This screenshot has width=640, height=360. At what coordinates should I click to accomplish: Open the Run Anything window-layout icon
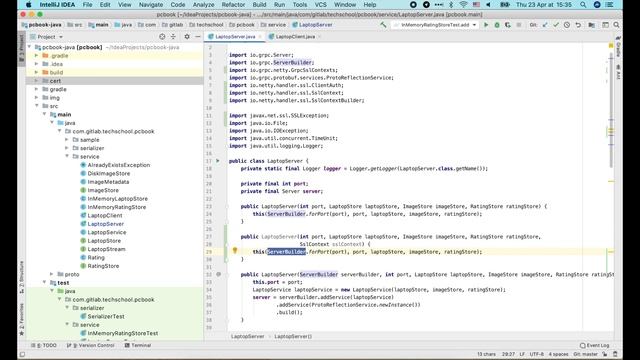tap(605, 25)
